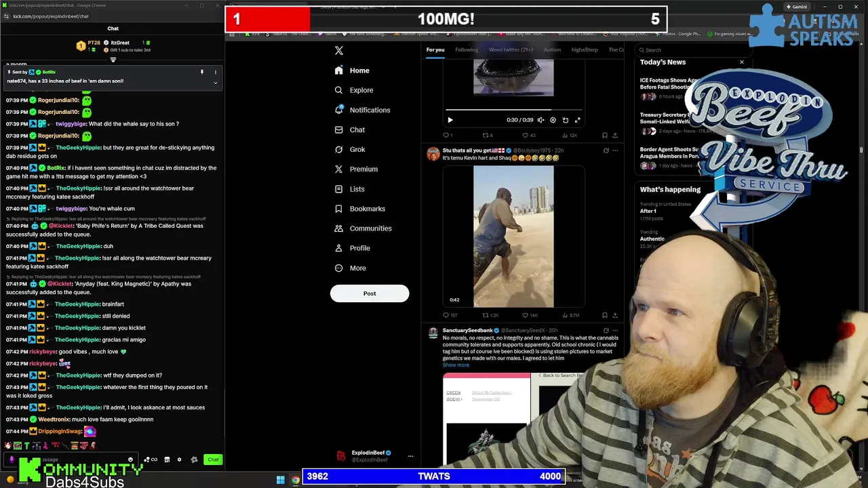Insert the green T emote

pos(26,445)
